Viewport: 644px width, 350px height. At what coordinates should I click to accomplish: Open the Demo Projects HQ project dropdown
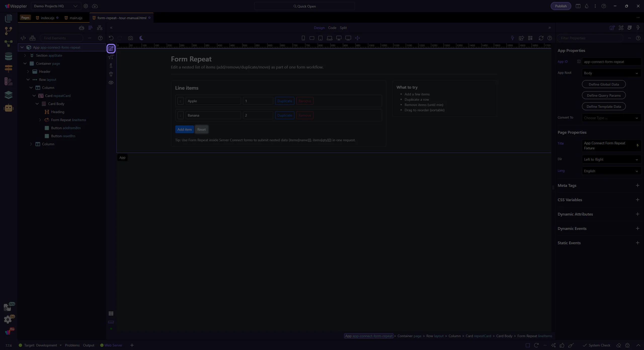coord(56,6)
